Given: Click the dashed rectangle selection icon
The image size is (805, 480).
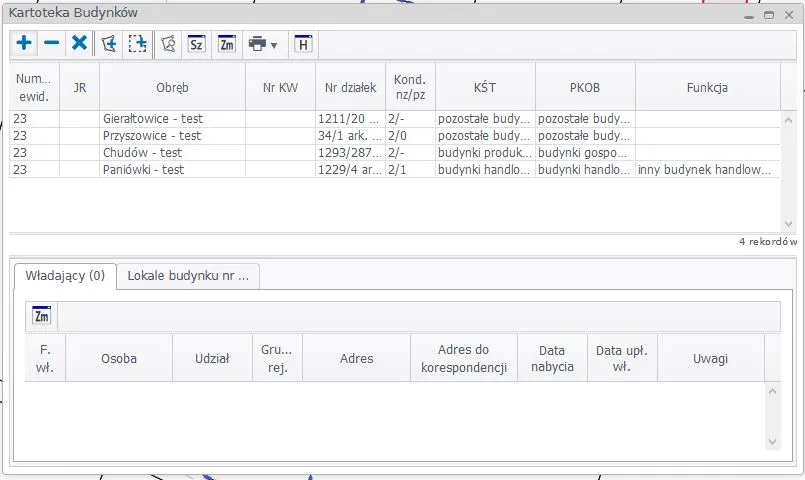Looking at the screenshot, I should pos(136,44).
